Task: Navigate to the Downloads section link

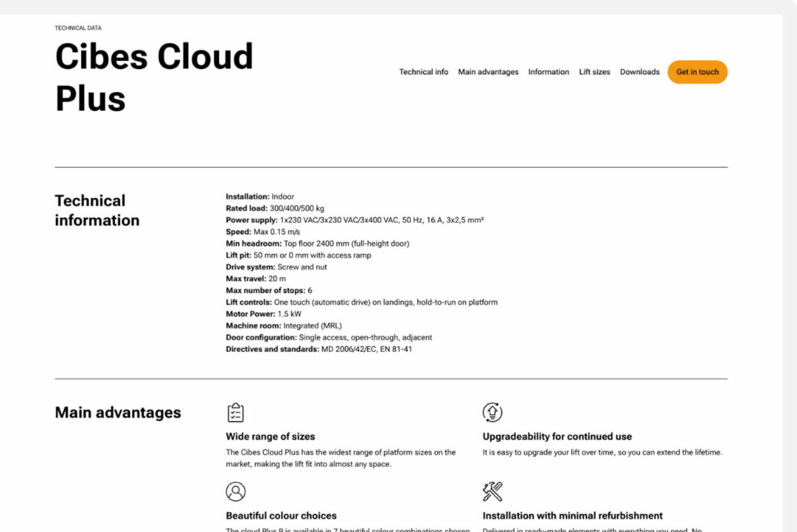Action: tap(640, 72)
